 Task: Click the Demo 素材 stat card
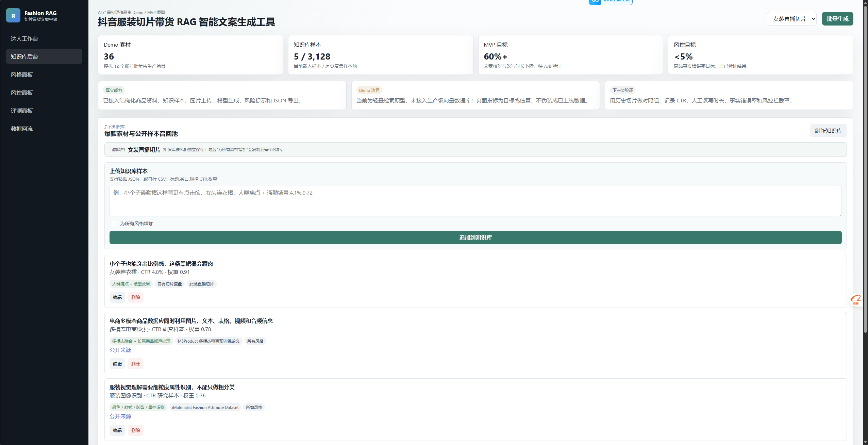click(x=190, y=55)
